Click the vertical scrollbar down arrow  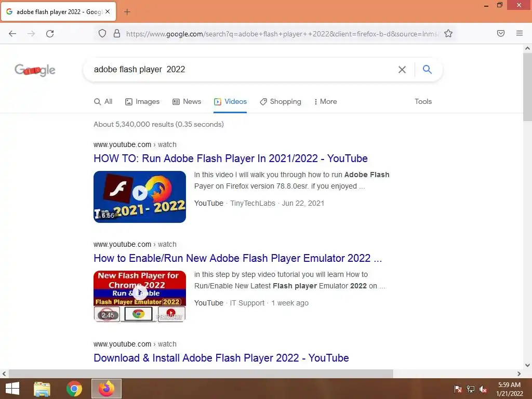(528, 365)
